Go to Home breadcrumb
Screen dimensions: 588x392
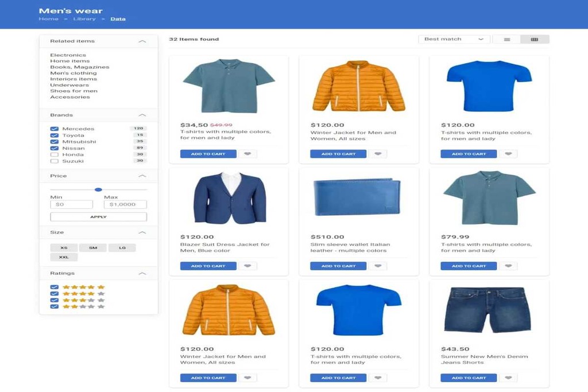pos(48,19)
